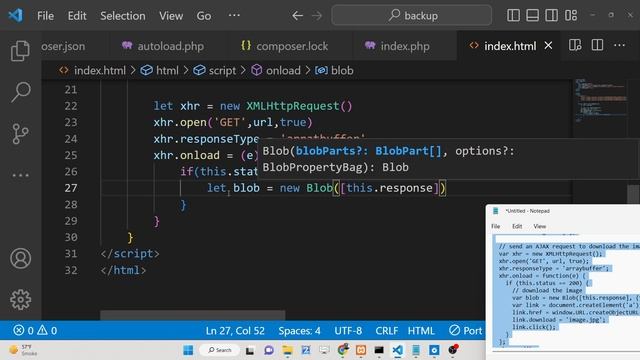Show additional views ellipsis in activity bar
Viewport: 640px width, 360px height.
click(x=20, y=176)
